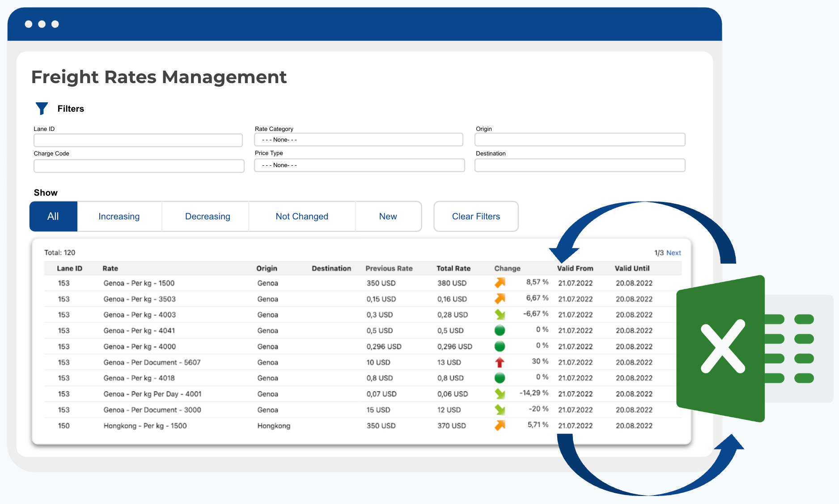Focus the Origin input field
This screenshot has width=839, height=504.
pyautogui.click(x=580, y=140)
